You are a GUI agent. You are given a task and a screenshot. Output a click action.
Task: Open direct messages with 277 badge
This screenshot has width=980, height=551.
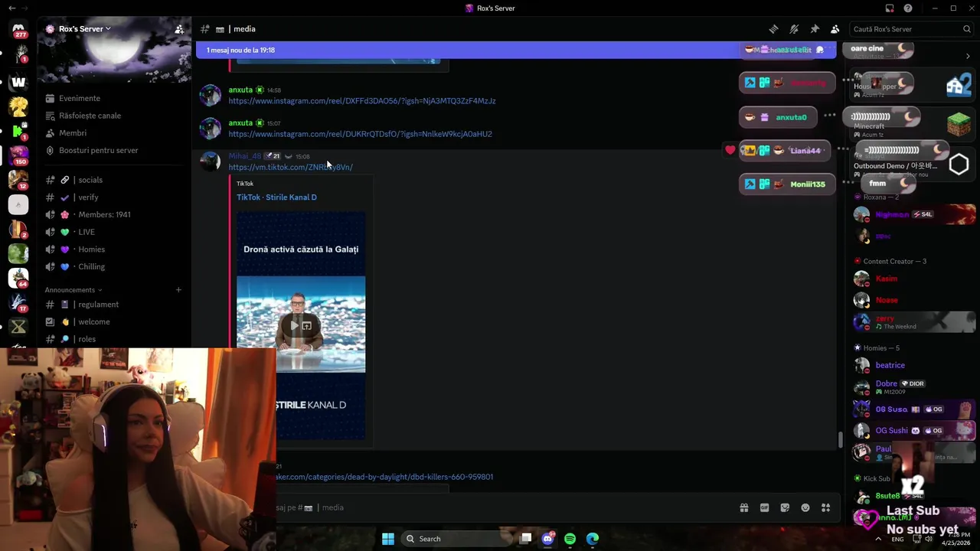click(x=18, y=30)
